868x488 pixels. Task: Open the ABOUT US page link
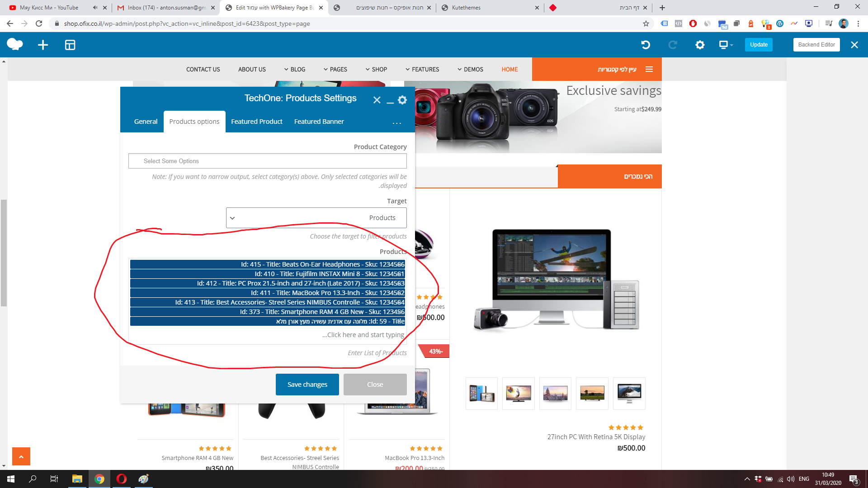pyautogui.click(x=252, y=69)
